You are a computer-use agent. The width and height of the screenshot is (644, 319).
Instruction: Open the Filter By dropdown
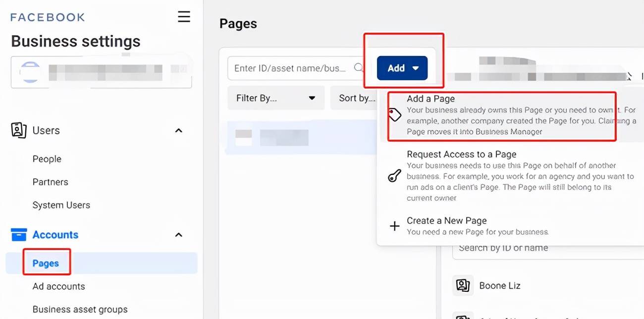(276, 98)
